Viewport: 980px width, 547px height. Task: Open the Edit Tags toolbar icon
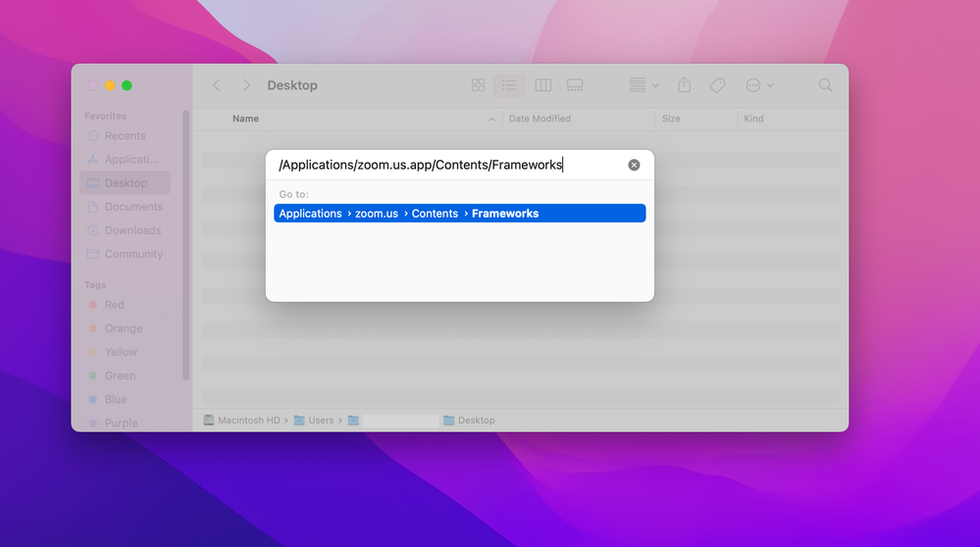coord(717,85)
